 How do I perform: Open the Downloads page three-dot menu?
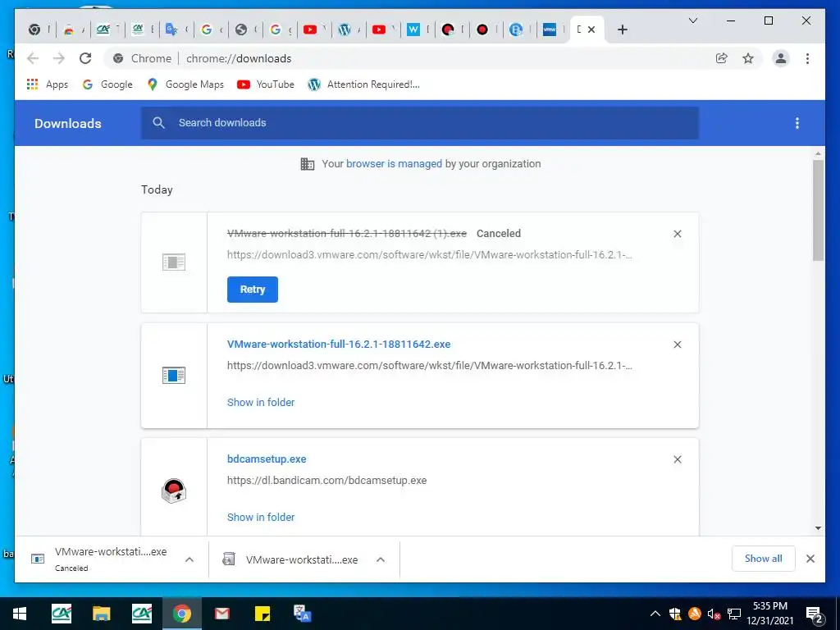tap(797, 123)
